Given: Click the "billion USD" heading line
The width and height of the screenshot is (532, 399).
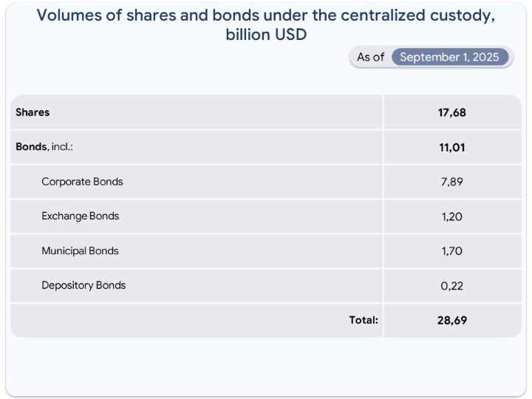Looking at the screenshot, I should click(x=266, y=34).
